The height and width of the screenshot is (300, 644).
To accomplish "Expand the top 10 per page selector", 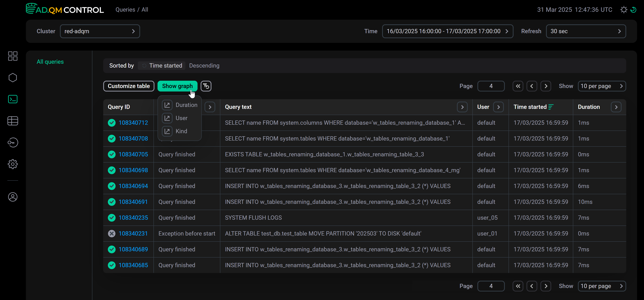I will [x=601, y=86].
